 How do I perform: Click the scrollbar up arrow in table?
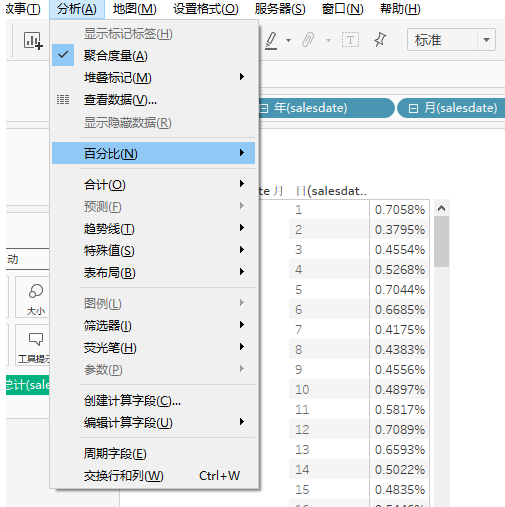(442, 208)
